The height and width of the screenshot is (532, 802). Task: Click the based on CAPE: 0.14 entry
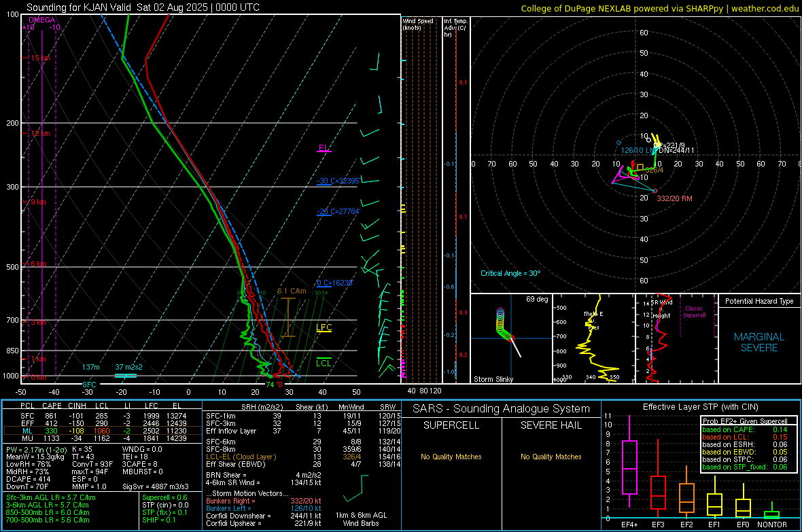pos(744,429)
